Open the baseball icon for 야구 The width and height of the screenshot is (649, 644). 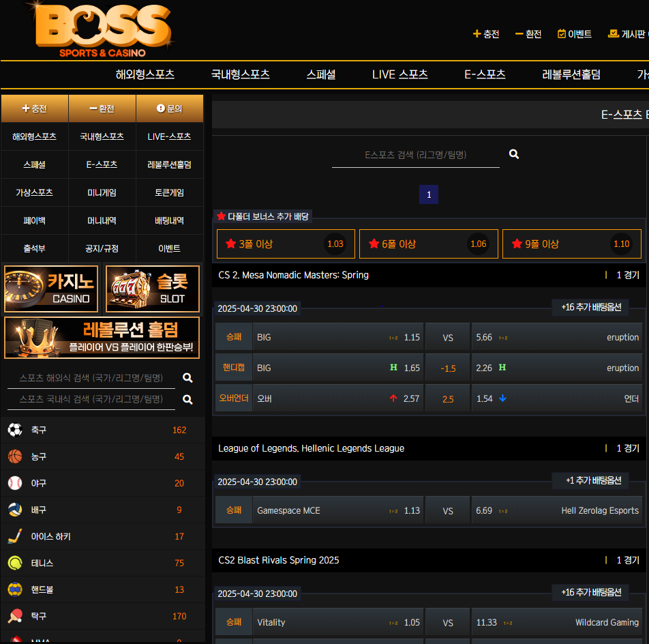15,483
